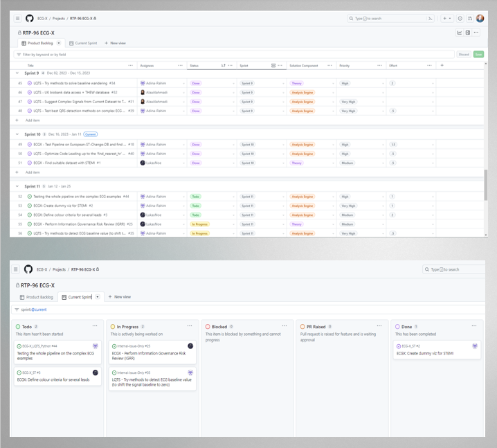This screenshot has height=448, width=497.
Task: Open Product Backlog tab options dropdown
Action: tap(59, 43)
